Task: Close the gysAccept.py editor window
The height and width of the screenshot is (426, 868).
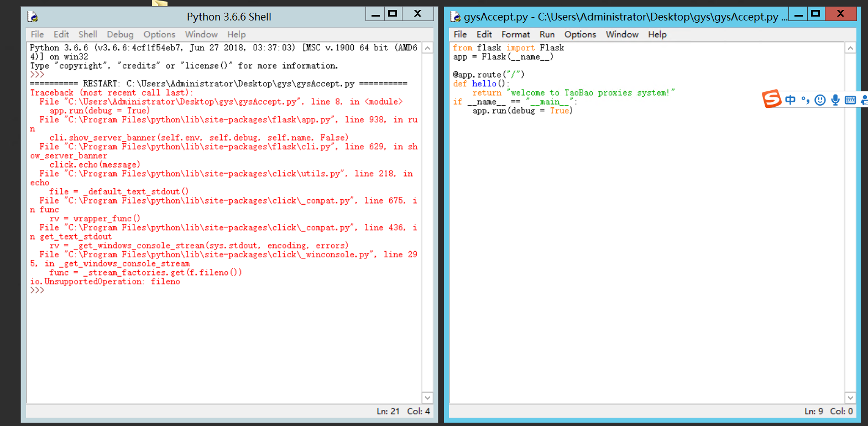Action: 841,14
